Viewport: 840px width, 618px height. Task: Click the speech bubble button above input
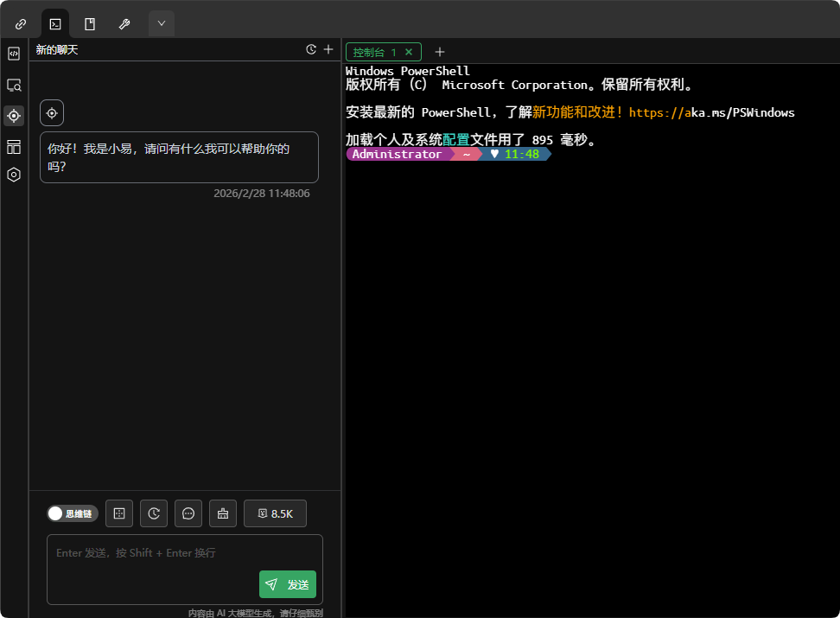pyautogui.click(x=188, y=513)
